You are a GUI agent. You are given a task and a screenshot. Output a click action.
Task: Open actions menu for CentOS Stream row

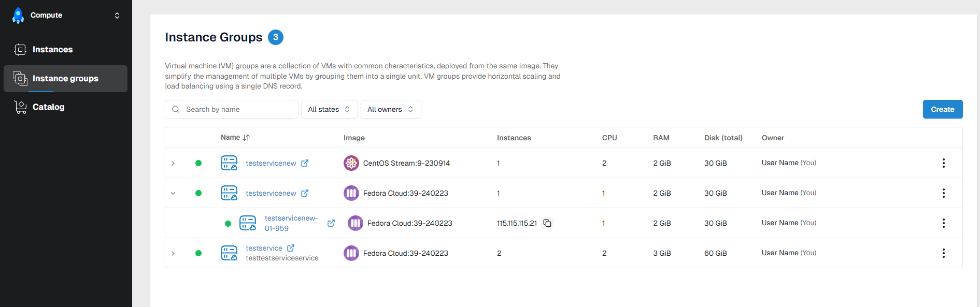(943, 163)
